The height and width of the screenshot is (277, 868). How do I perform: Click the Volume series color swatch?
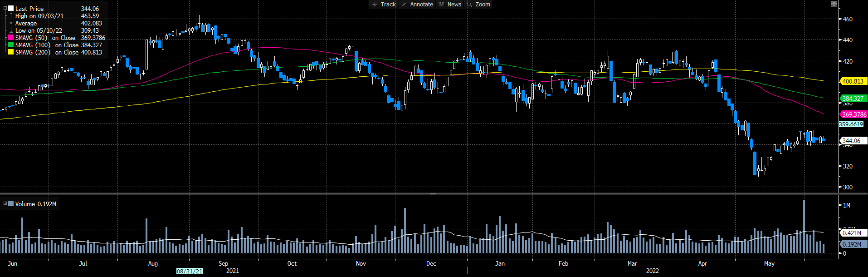click(11, 204)
